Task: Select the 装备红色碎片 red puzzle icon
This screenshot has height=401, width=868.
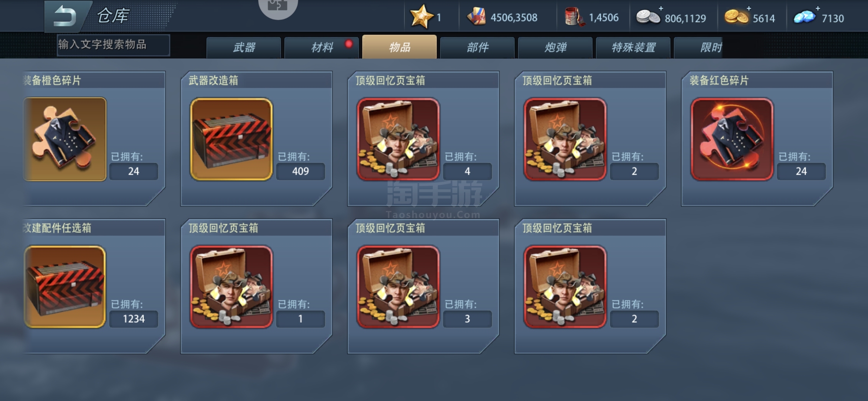Action: pos(732,139)
